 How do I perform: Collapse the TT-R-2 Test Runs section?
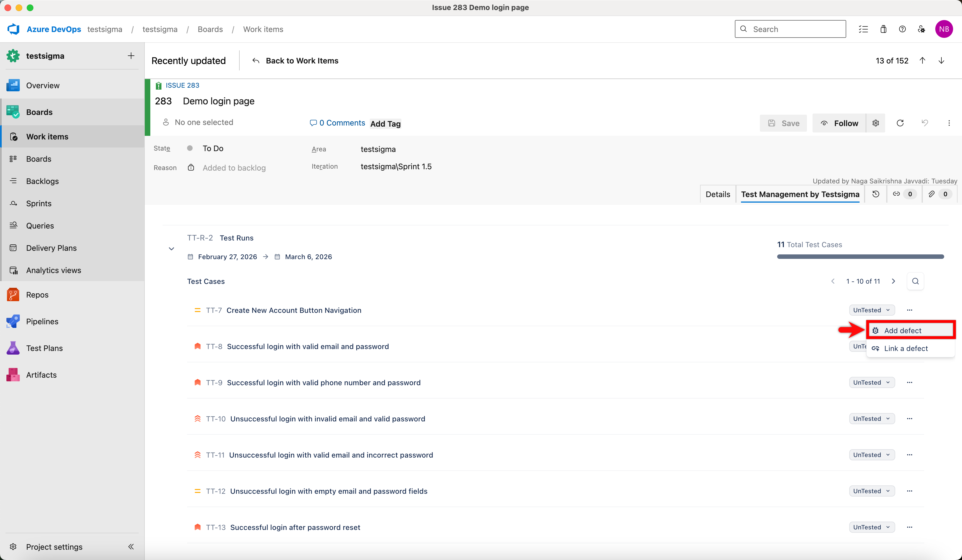[x=171, y=249]
